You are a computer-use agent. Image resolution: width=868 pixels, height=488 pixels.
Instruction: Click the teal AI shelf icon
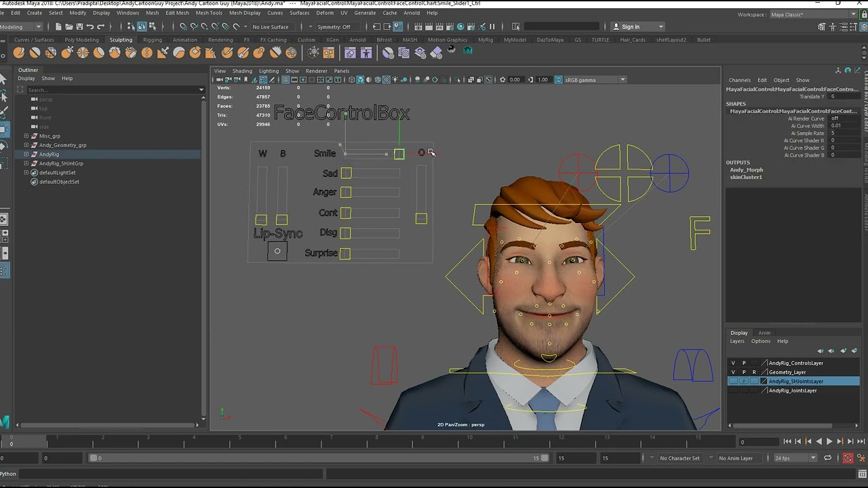pos(468,52)
